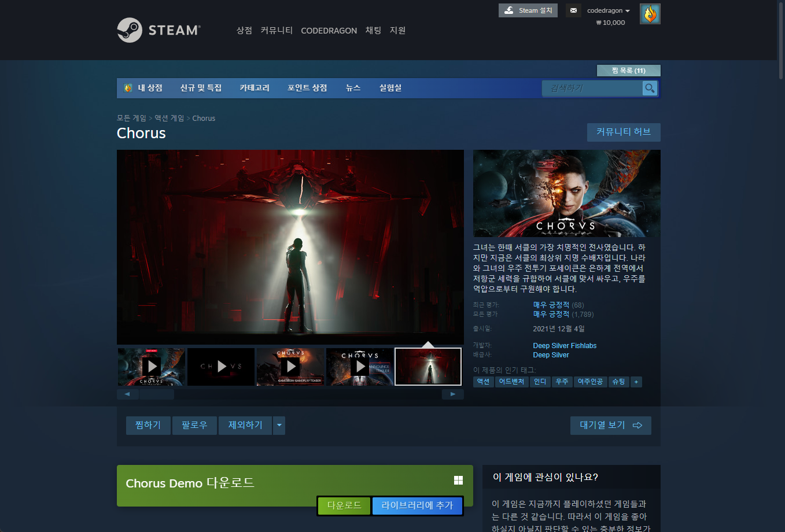Click the media strip scroll handle
Viewport: 785px width, 532px height.
click(x=156, y=394)
